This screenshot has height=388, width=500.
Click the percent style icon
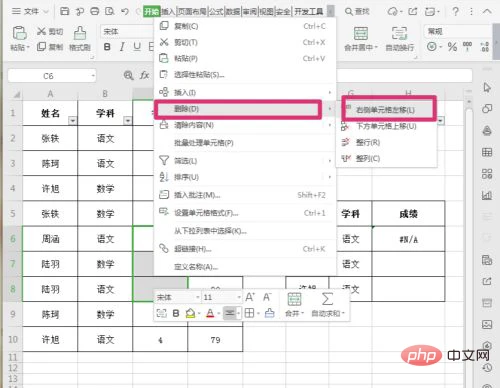pyautogui.click(x=452, y=47)
